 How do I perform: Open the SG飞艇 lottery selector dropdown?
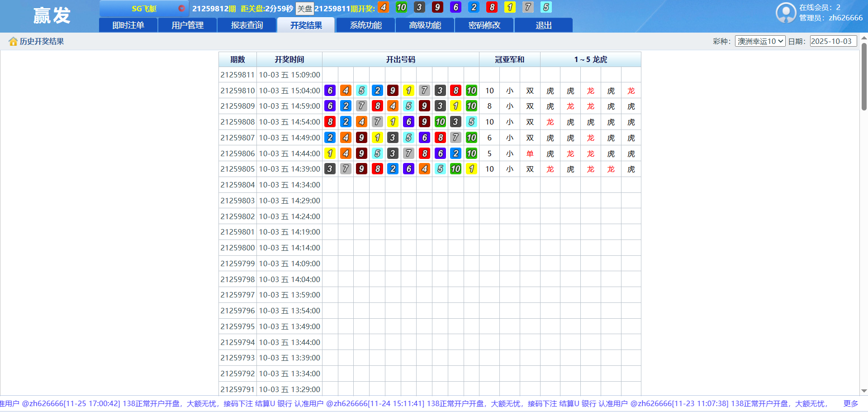(144, 9)
